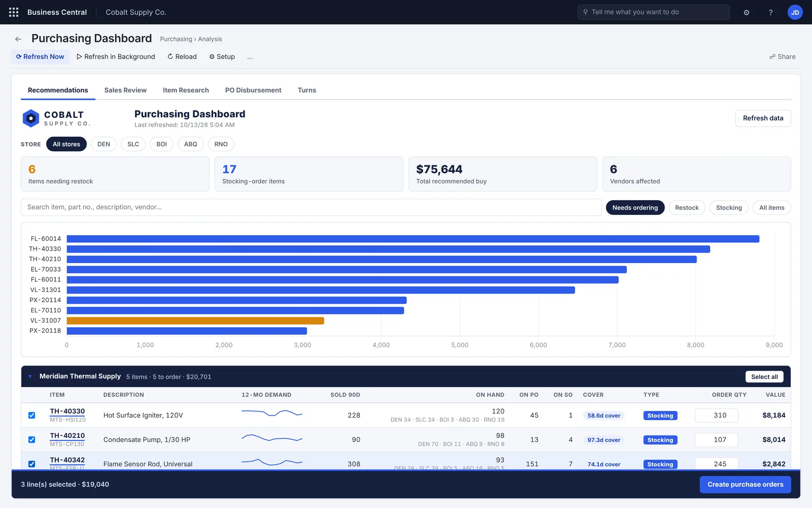Open item link TH-40330

pos(67,411)
